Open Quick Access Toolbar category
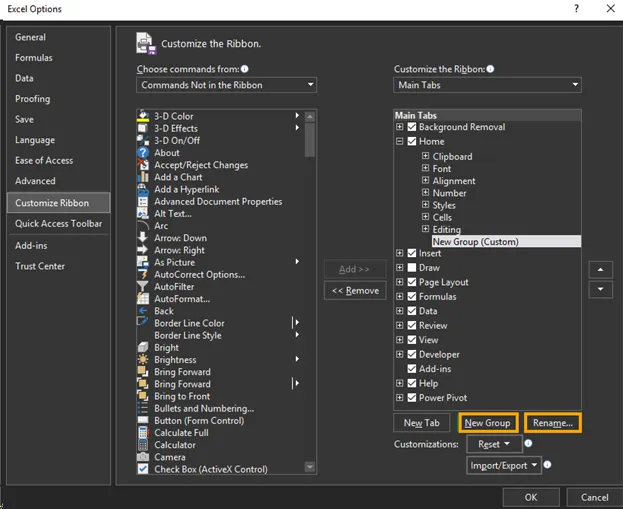 coord(58,223)
